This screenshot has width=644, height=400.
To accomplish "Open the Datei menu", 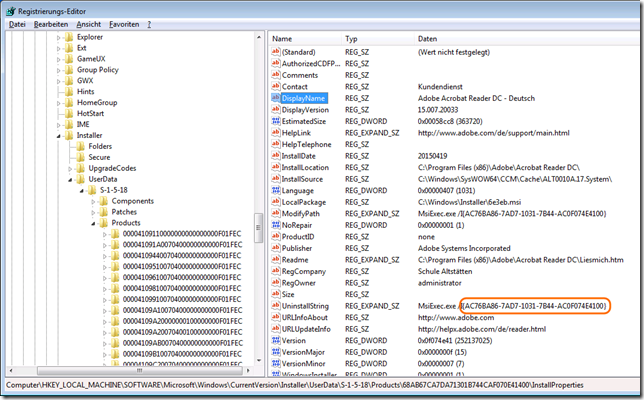I will click(17, 22).
